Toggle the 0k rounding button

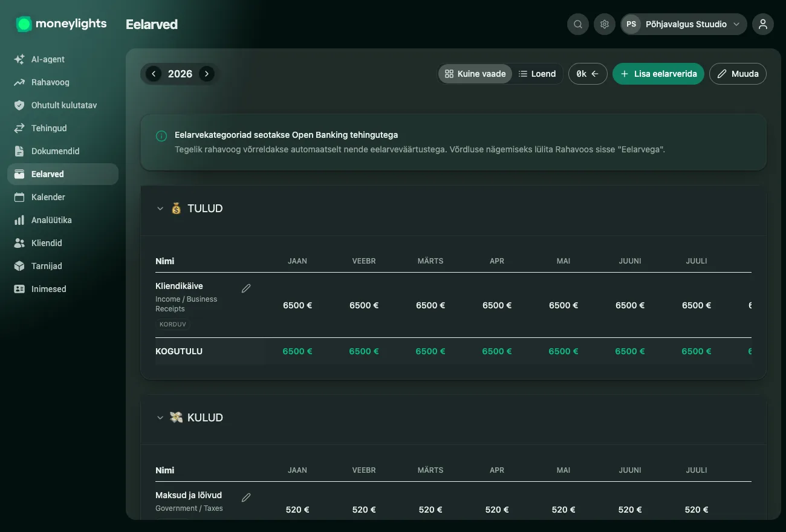coord(588,74)
